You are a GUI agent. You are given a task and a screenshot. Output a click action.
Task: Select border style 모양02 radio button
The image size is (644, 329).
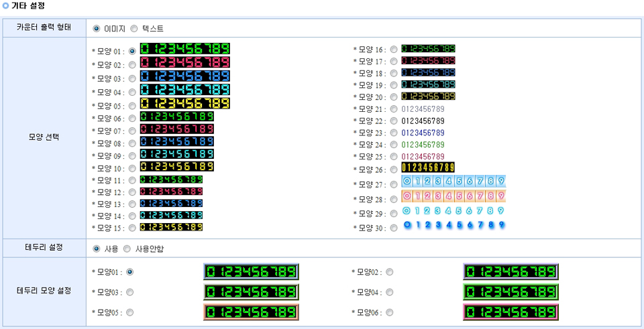point(390,272)
